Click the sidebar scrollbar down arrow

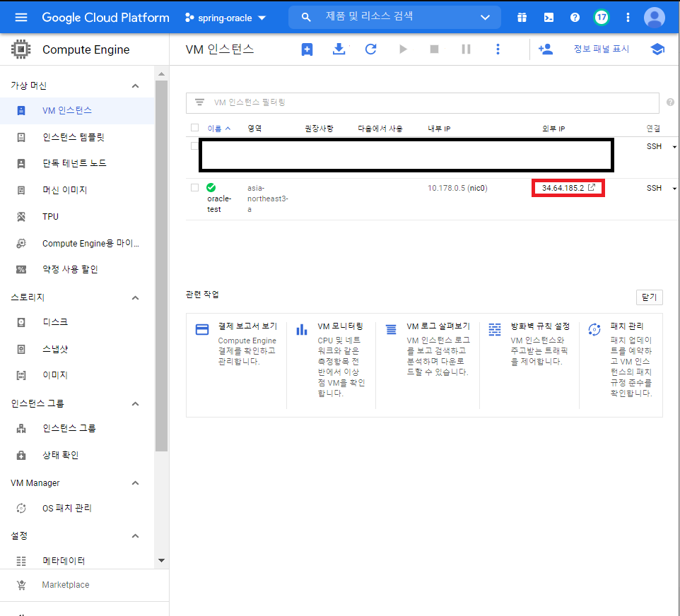pyautogui.click(x=161, y=560)
